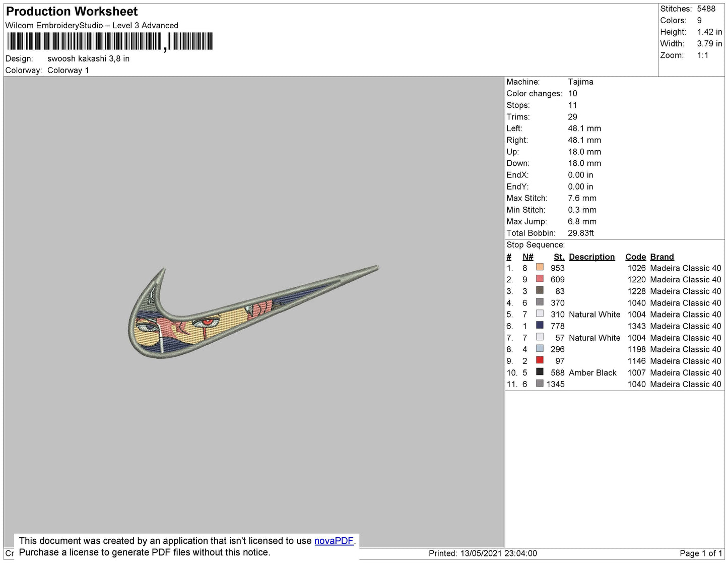Click the Stitches count value 5488
Screen dimensions: 728x563
(x=706, y=9)
